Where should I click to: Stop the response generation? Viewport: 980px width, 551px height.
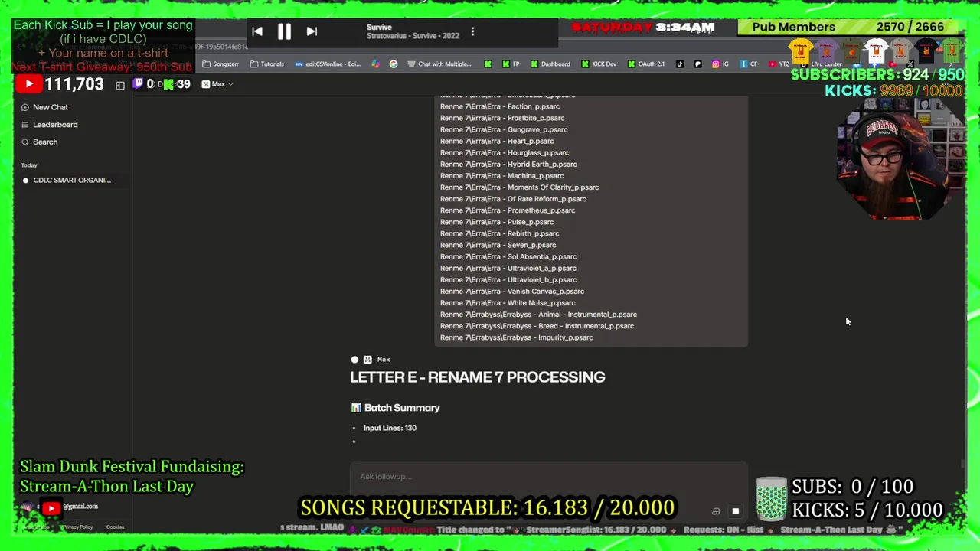[x=735, y=511]
